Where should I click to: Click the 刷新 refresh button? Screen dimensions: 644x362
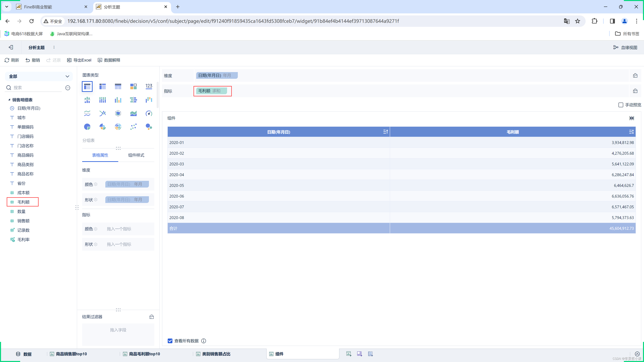coord(12,60)
